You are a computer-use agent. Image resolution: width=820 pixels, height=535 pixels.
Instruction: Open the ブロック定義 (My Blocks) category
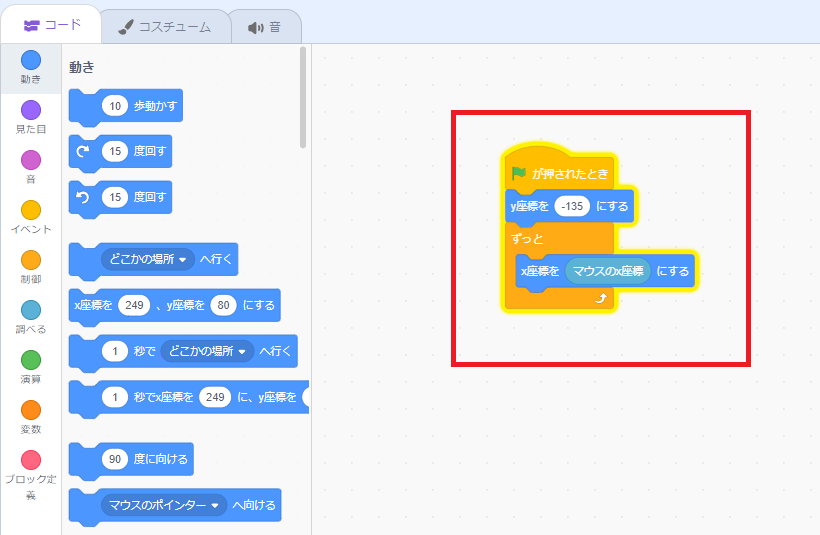pyautogui.click(x=31, y=461)
